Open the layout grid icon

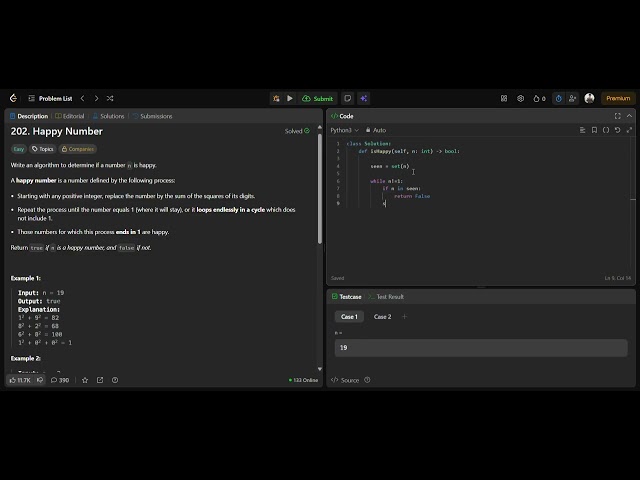504,98
